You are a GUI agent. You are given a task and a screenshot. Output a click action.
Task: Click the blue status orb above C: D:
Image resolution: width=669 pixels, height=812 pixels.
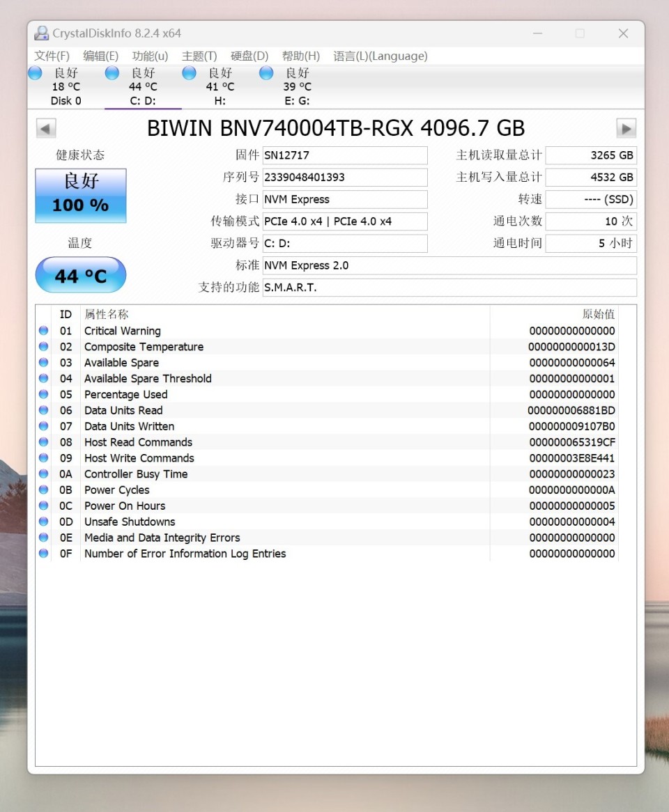click(112, 73)
